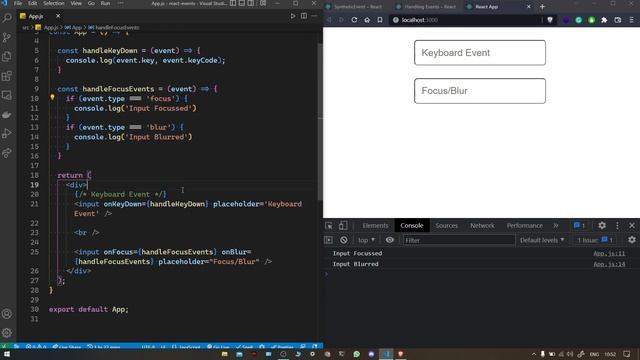The image size is (640, 360).
Task: Go to browser home page
Action: tap(367, 20)
